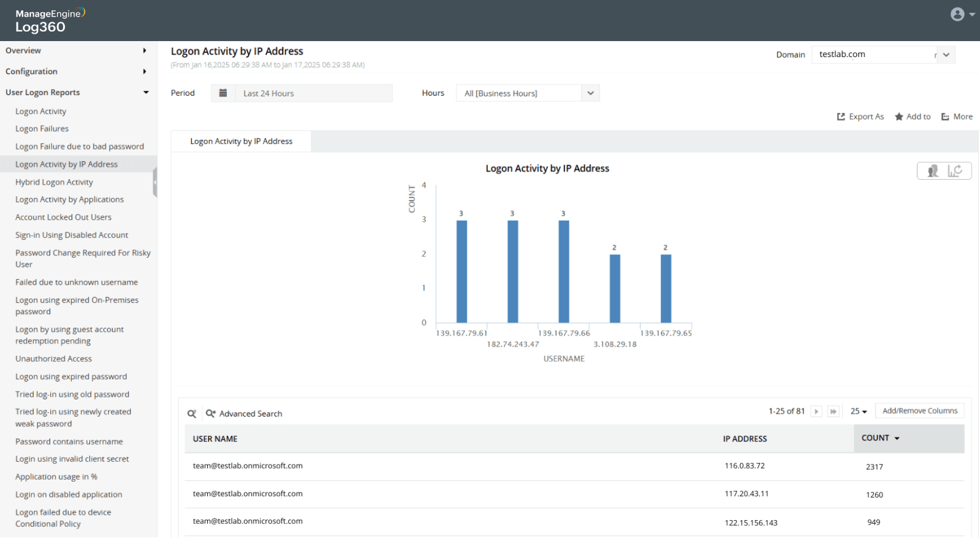The width and height of the screenshot is (980, 541).
Task: Jump to last page arrow
Action: 833,412
